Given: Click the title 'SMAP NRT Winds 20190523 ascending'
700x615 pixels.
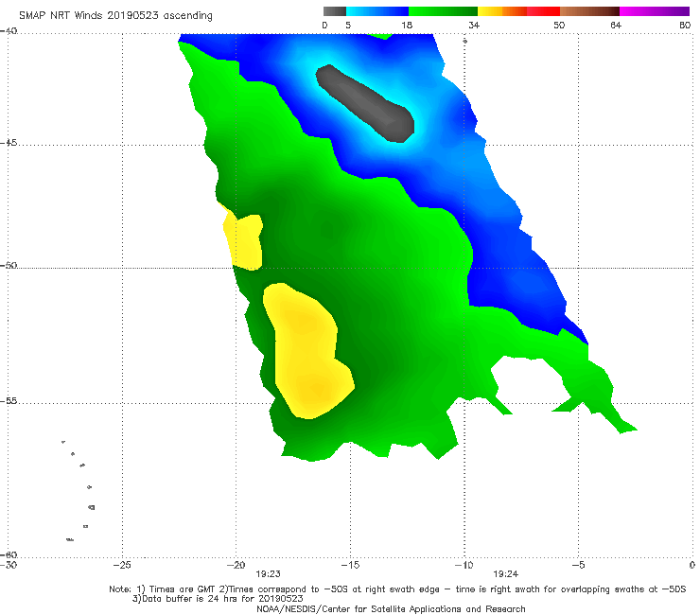Looking at the screenshot, I should pos(115,16).
